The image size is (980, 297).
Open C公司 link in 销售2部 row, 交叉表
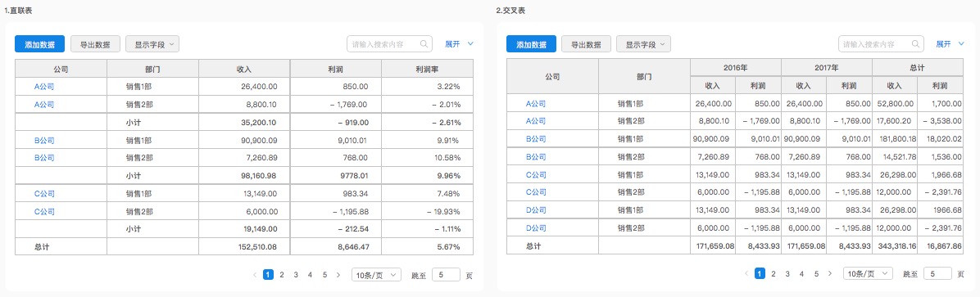[536, 192]
